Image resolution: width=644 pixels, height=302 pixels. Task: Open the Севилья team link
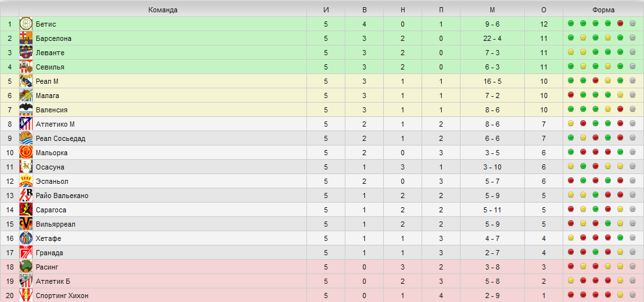click(50, 67)
